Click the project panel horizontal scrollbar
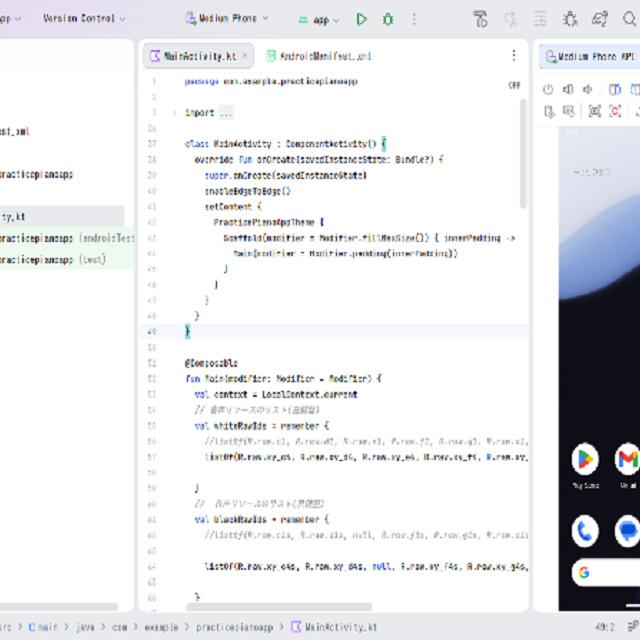This screenshot has width=640, height=640. point(59,607)
